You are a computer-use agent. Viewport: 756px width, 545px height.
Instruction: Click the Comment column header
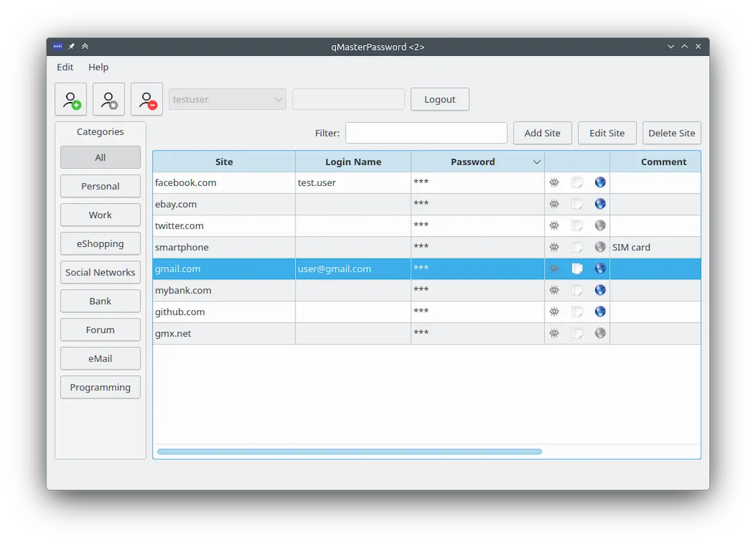tap(655, 162)
